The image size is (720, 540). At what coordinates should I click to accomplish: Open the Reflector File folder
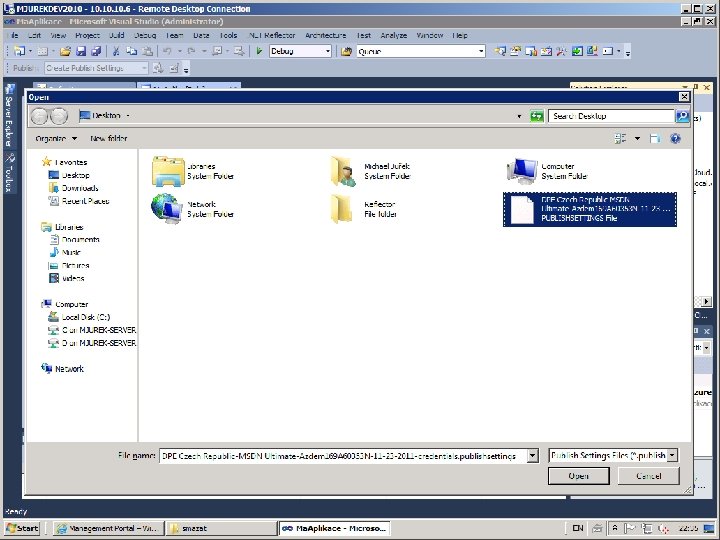(364, 209)
